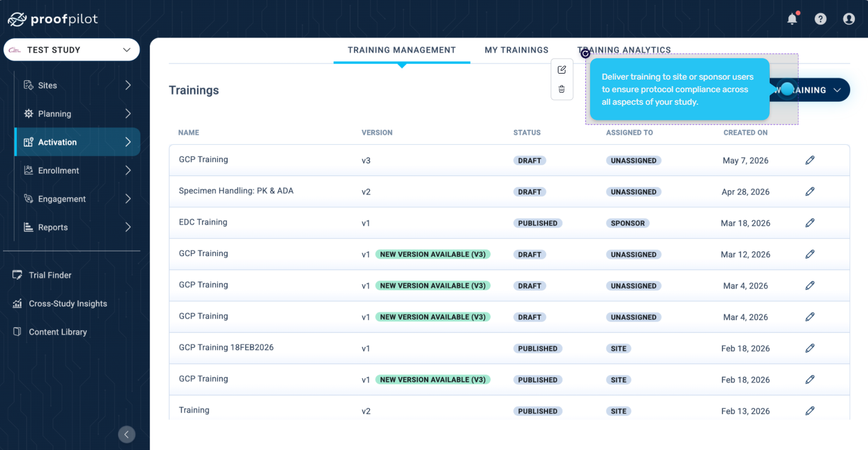Click the VERSION column header

tap(377, 133)
